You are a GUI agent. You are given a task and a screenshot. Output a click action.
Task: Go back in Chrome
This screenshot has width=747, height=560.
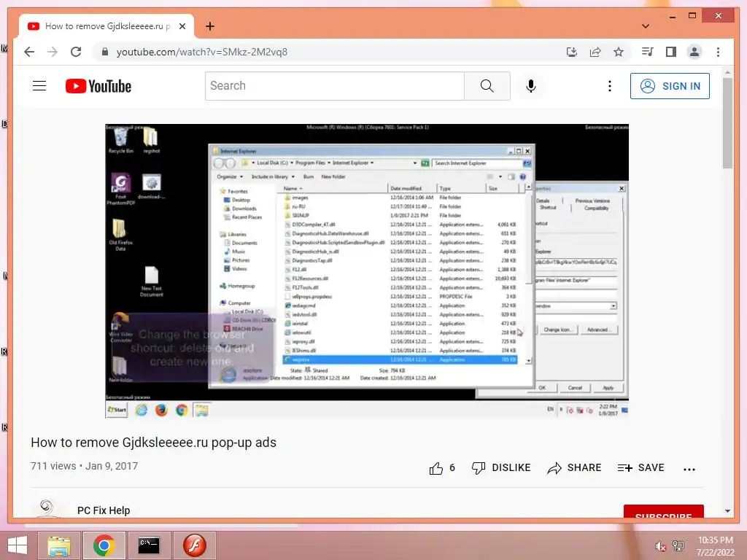[29, 52]
